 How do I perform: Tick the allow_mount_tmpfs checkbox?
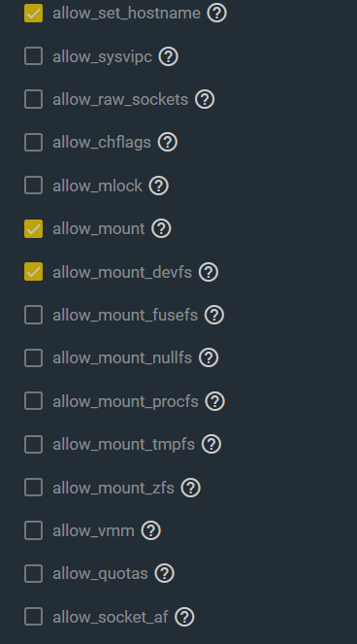tap(33, 445)
